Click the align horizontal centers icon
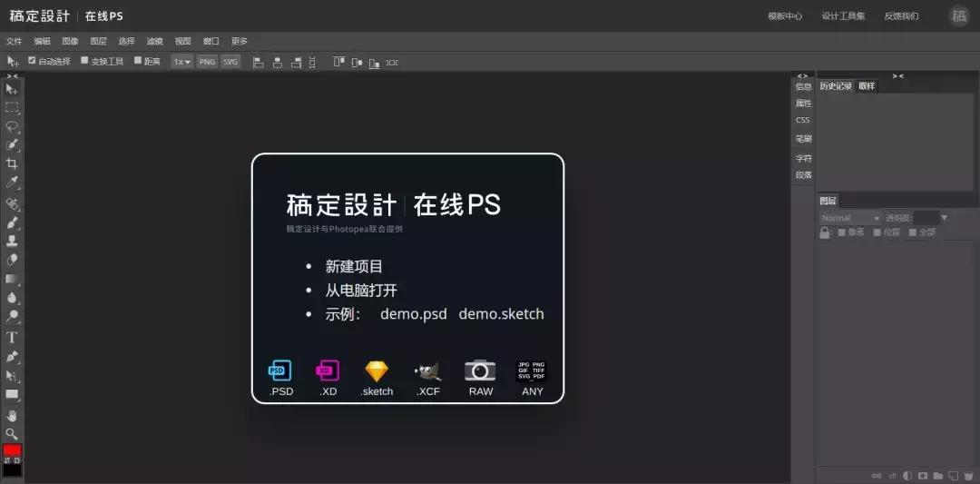The width and height of the screenshot is (980, 484). 277,62
